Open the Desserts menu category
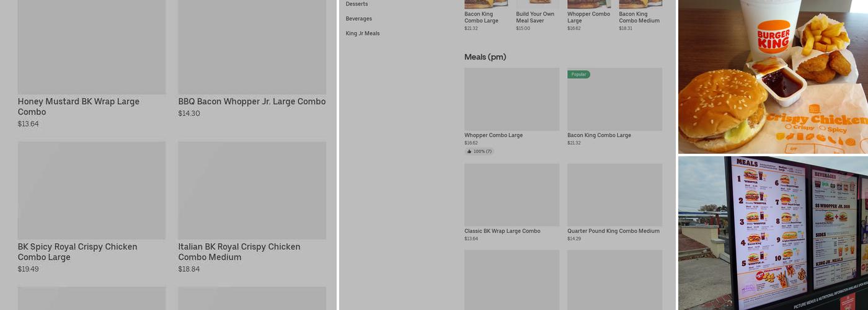This screenshot has width=868, height=310. click(x=356, y=4)
